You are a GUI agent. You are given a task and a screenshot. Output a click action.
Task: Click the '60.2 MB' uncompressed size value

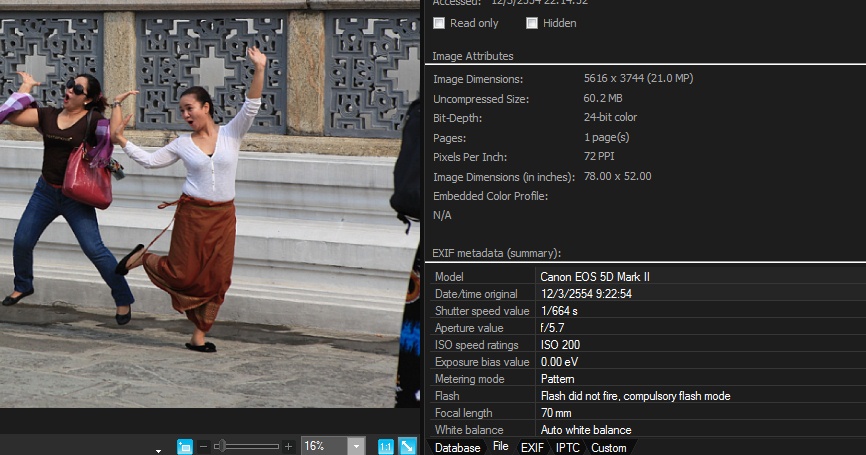603,98
